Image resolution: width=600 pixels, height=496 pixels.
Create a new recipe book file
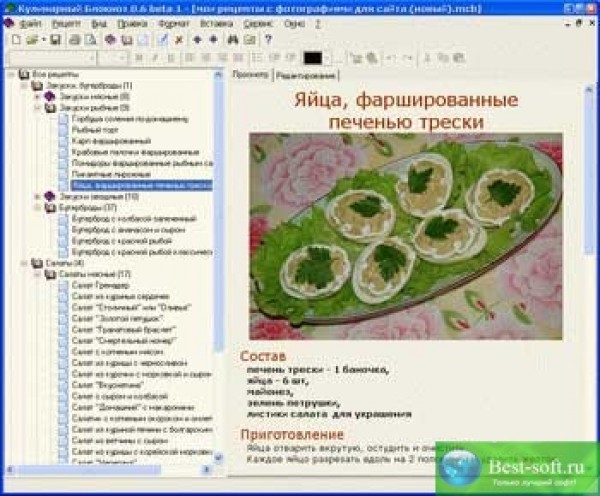[16, 39]
